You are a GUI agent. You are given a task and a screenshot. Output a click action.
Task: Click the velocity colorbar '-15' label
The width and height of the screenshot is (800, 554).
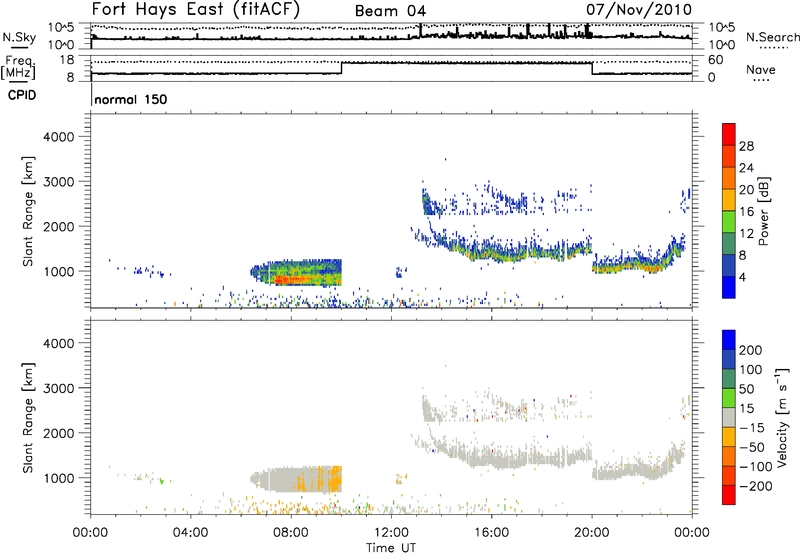click(x=752, y=427)
